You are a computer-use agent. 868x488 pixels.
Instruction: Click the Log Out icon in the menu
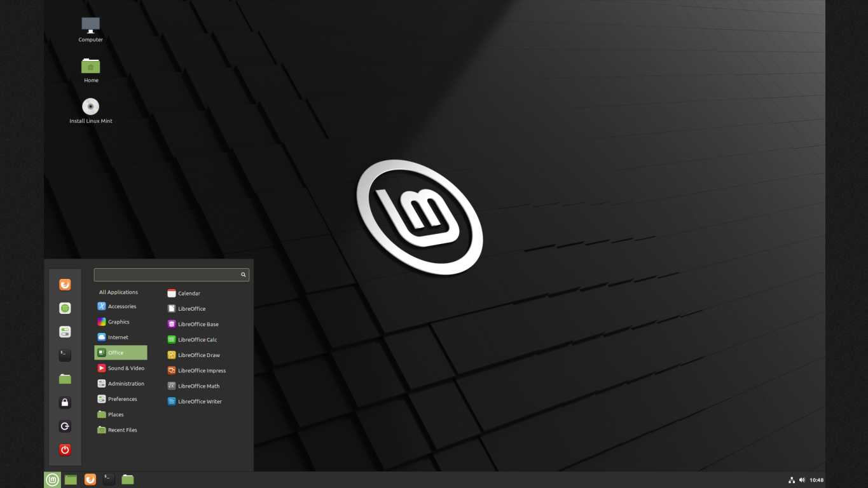65,426
